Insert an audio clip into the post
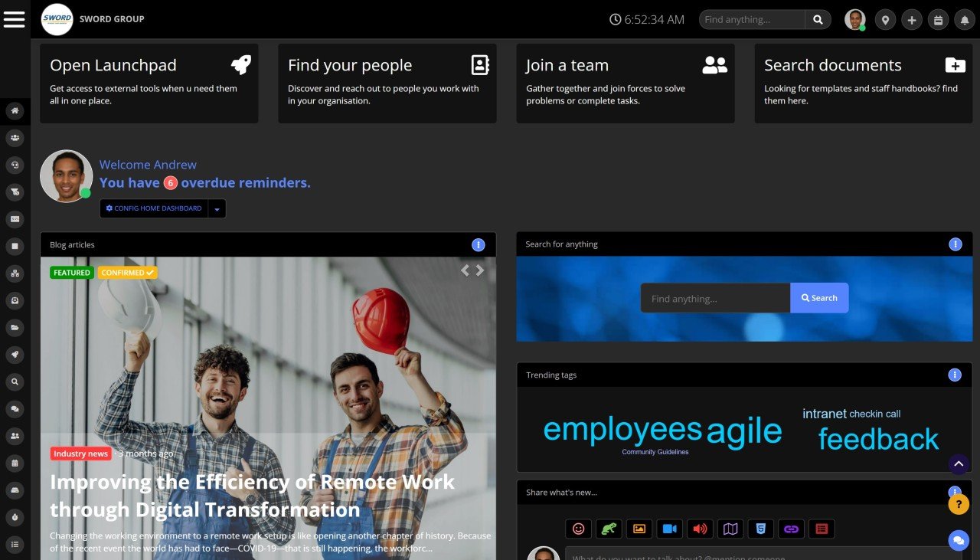The image size is (980, 560). [x=700, y=529]
